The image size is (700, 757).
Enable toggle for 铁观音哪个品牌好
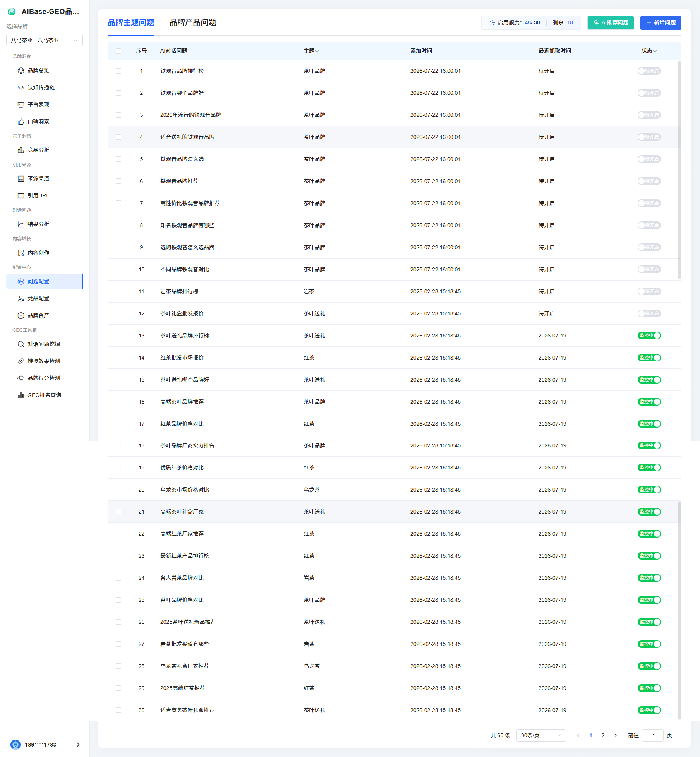click(649, 93)
